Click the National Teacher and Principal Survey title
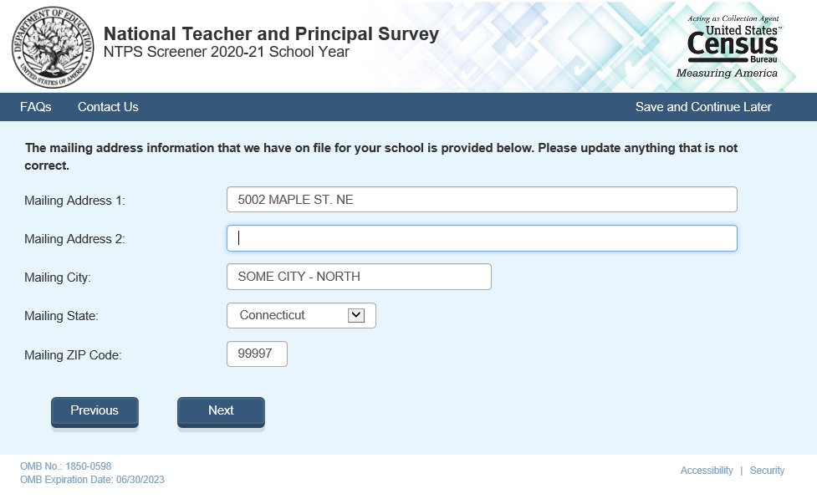The image size is (817, 504). (271, 34)
